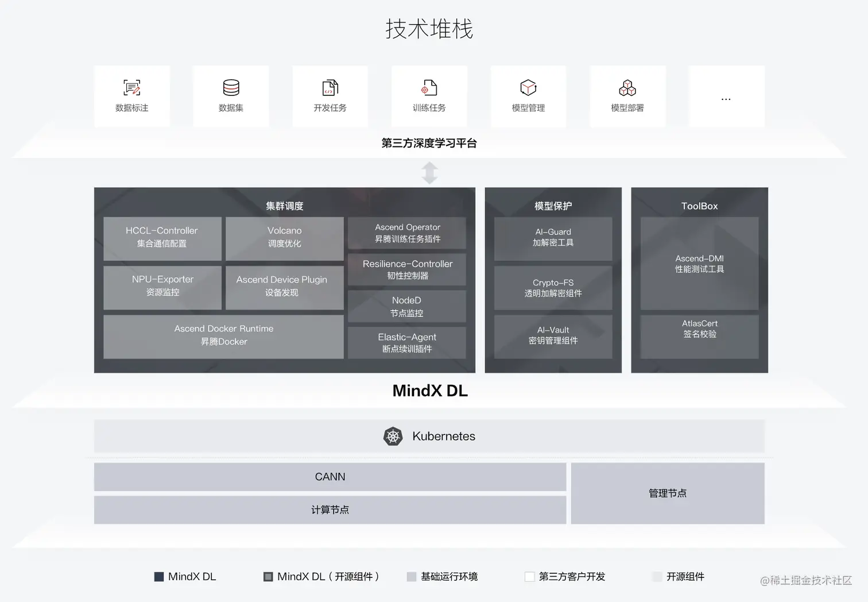Select the 数据标注 (data annotation) icon
This screenshot has width=868, height=602.
coord(131,88)
